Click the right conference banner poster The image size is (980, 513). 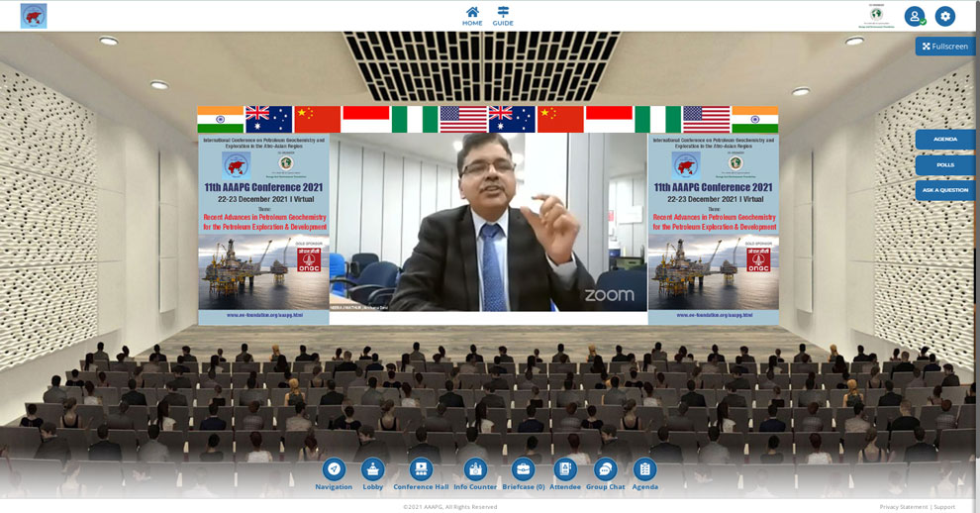pos(713,229)
